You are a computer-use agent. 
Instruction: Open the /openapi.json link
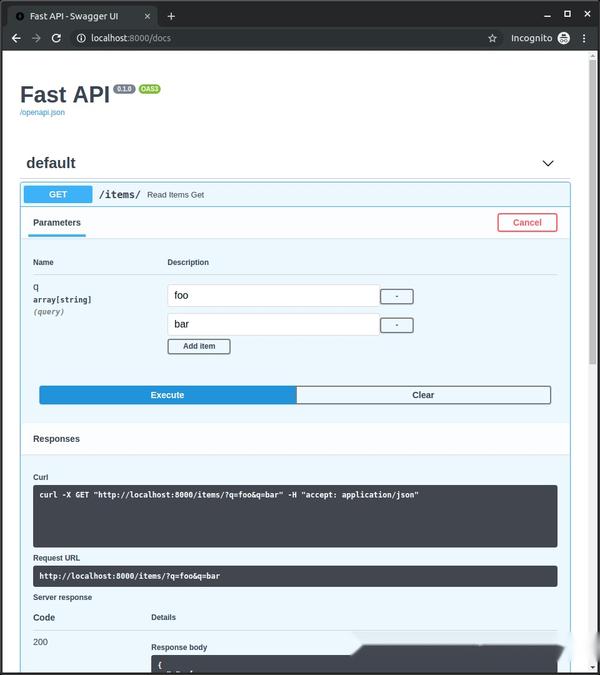42,113
